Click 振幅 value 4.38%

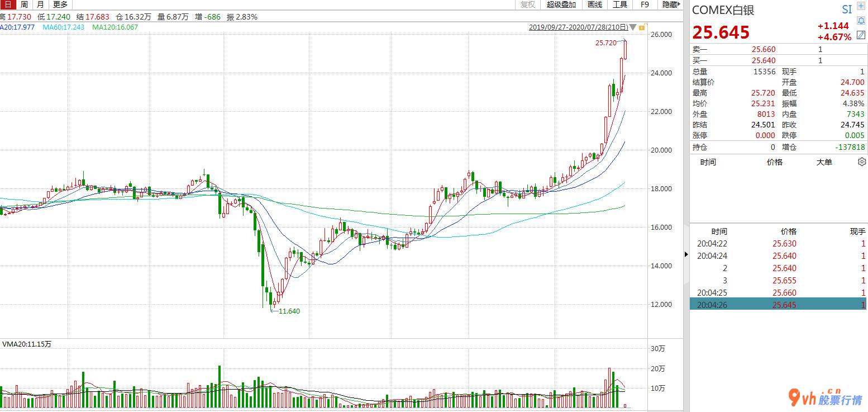[x=853, y=103]
